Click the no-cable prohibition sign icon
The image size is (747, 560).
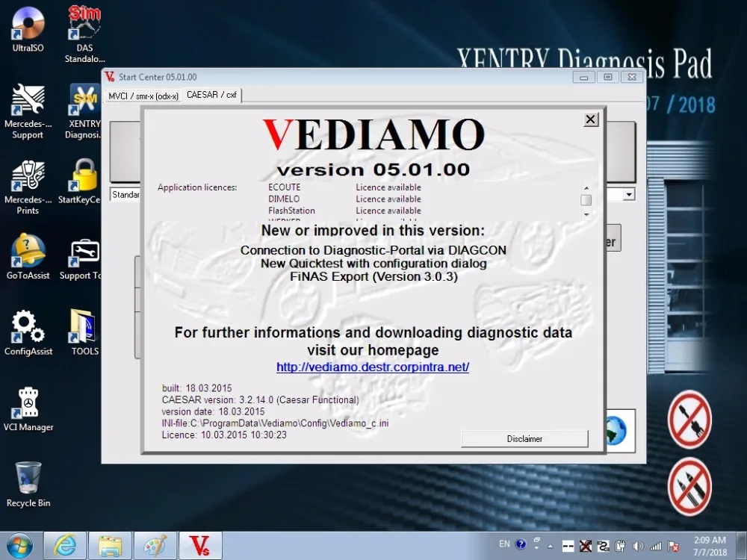coord(689,420)
